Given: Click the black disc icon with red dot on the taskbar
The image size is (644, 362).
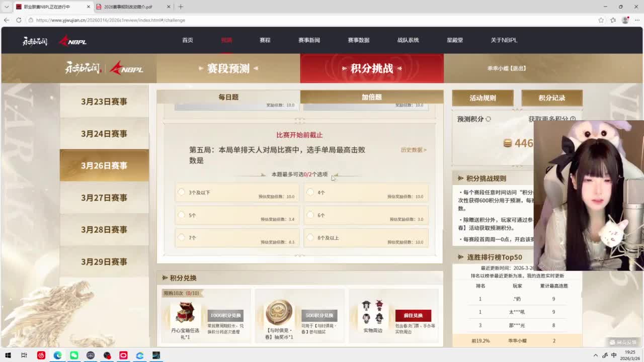Looking at the screenshot, I should [107, 355].
